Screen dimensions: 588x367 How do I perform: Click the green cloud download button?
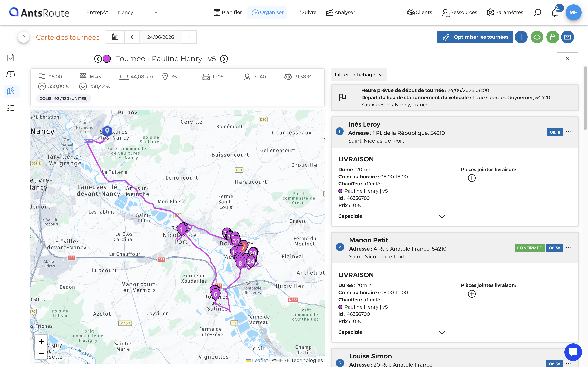tap(537, 37)
